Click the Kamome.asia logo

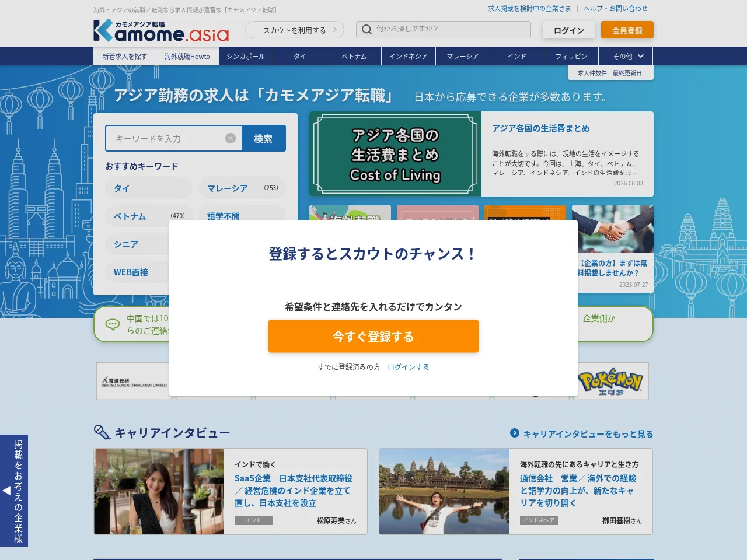click(x=161, y=30)
